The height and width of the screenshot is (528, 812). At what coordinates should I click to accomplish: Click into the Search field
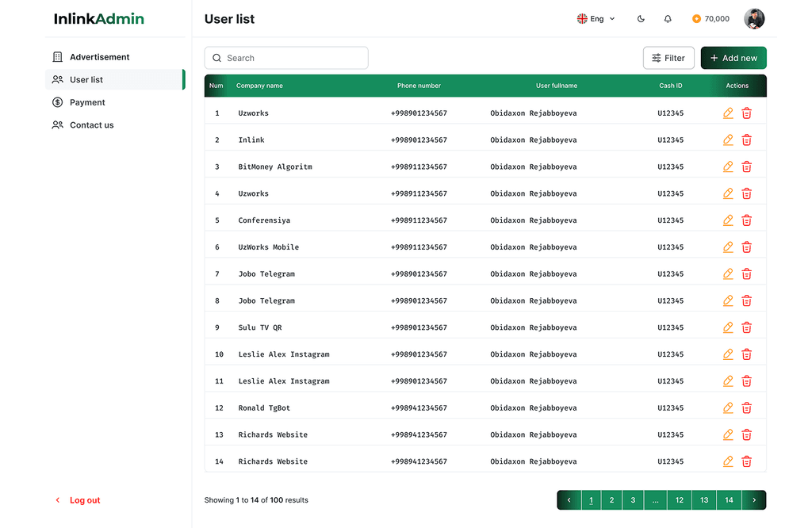[293, 58]
